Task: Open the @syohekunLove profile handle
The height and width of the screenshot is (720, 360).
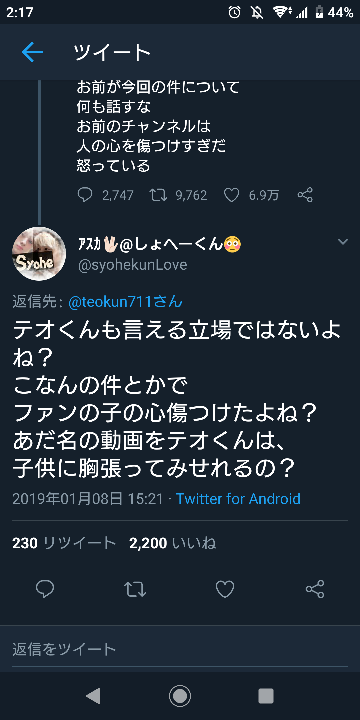Action: [x=133, y=265]
